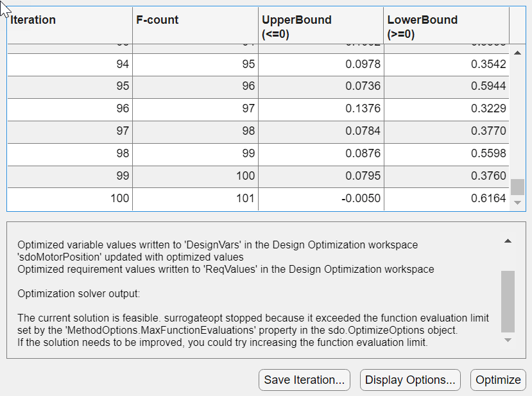Click the solver output scrollbar thumb
The width and height of the screenshot is (532, 396).
508,301
